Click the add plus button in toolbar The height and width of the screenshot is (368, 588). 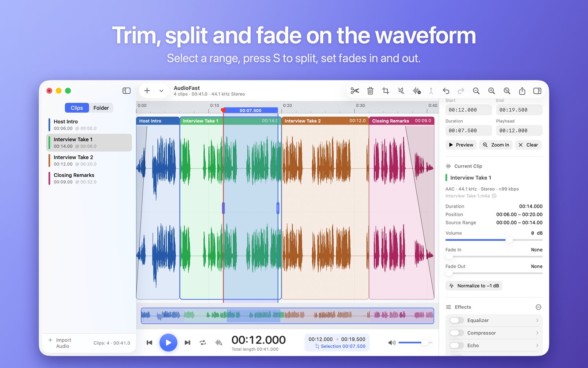coord(147,91)
